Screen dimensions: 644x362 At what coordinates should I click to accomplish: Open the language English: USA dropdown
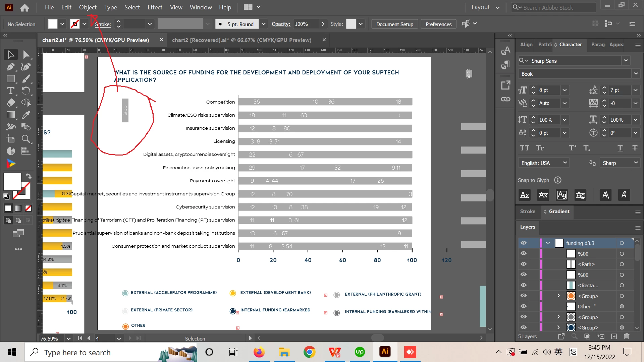click(565, 163)
